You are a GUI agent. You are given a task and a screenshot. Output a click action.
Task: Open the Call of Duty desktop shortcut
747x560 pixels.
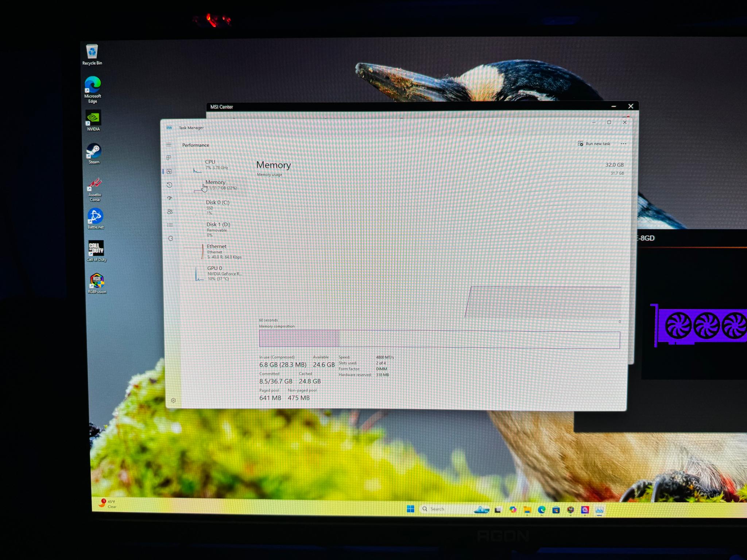(x=96, y=251)
